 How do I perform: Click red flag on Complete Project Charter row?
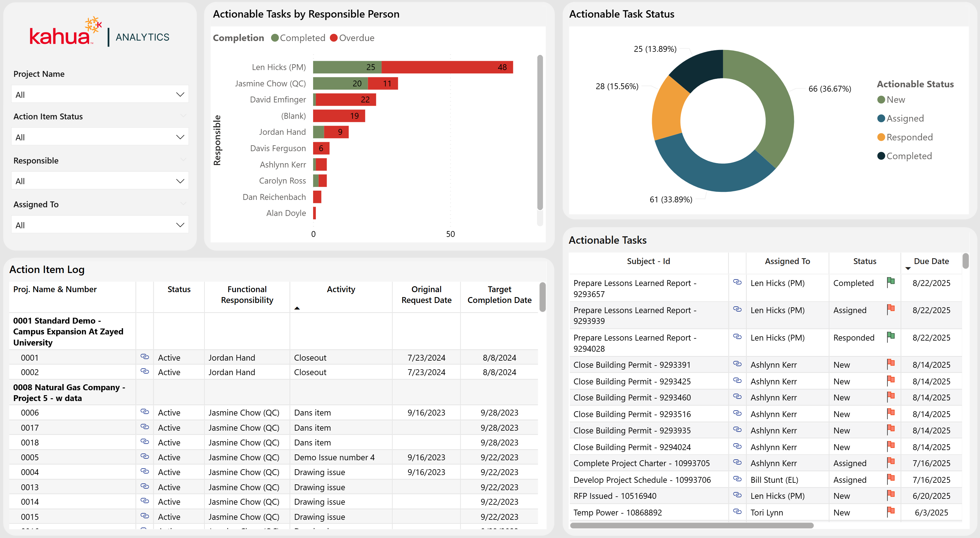pos(891,462)
